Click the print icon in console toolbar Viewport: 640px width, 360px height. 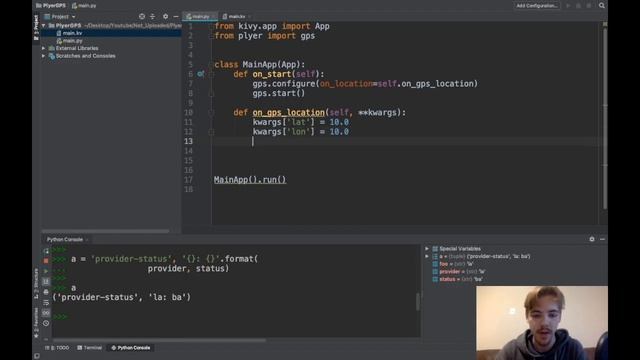(46, 292)
